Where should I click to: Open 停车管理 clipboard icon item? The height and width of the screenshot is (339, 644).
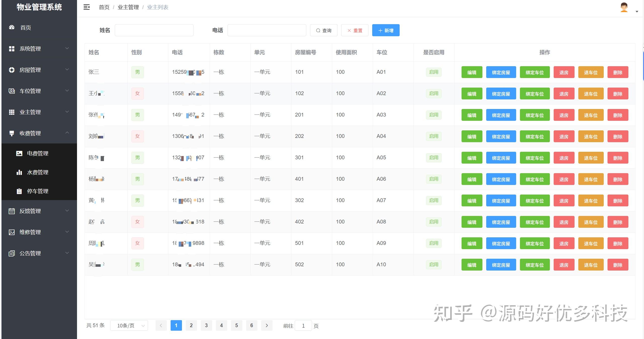click(x=19, y=191)
